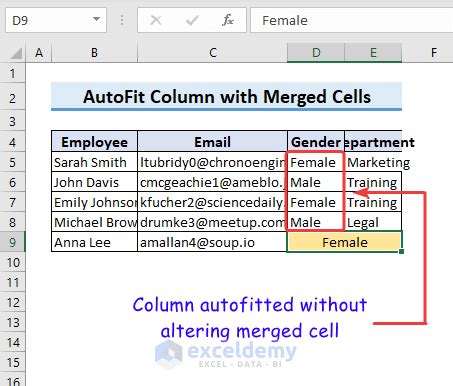Screen dimensions: 453x386
Task: Select the column D header
Action: (x=316, y=53)
